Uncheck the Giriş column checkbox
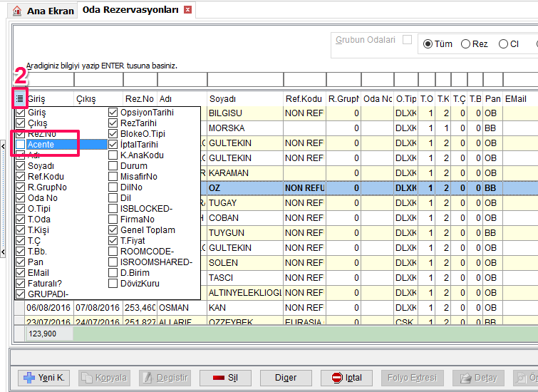The image size is (538, 392). (x=20, y=113)
